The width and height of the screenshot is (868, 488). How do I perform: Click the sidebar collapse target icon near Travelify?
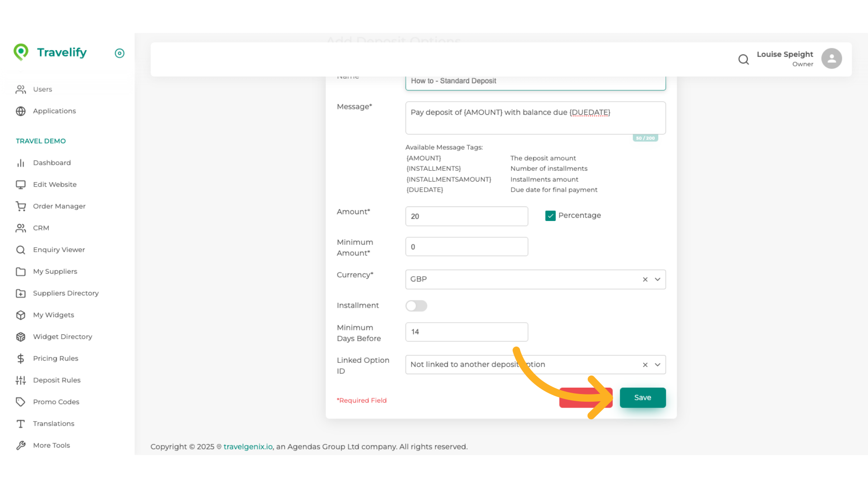point(119,53)
